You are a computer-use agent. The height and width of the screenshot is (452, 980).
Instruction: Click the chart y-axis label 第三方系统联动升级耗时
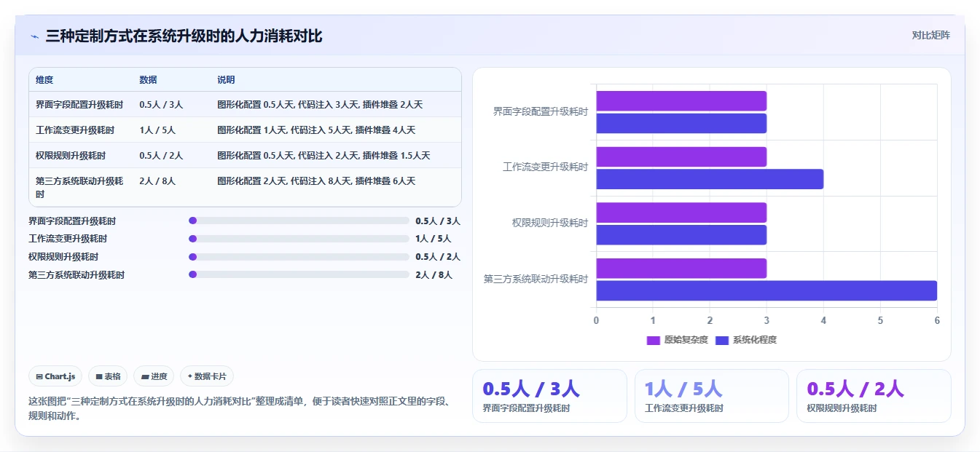536,279
